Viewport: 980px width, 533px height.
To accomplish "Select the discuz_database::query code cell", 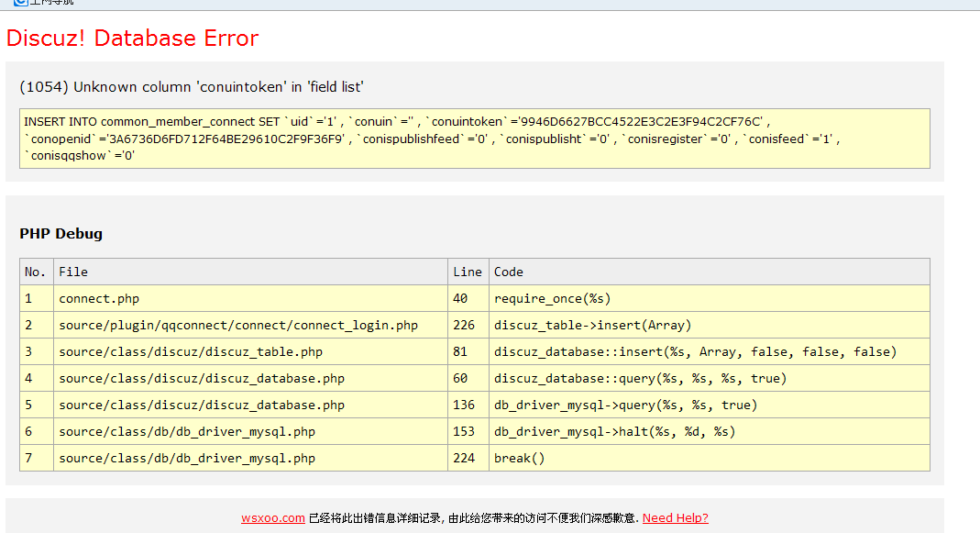I will coord(710,379).
